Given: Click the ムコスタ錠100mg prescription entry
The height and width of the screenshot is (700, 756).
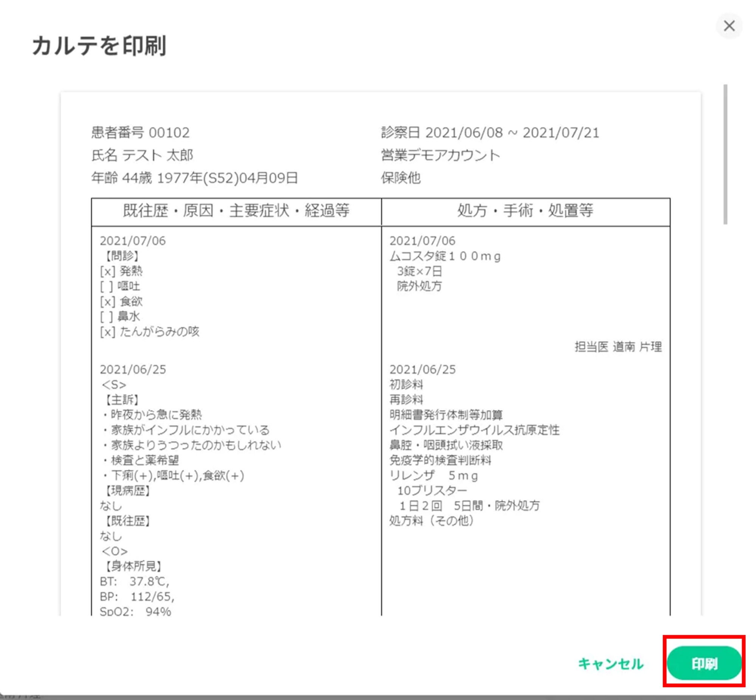Looking at the screenshot, I should (445, 256).
